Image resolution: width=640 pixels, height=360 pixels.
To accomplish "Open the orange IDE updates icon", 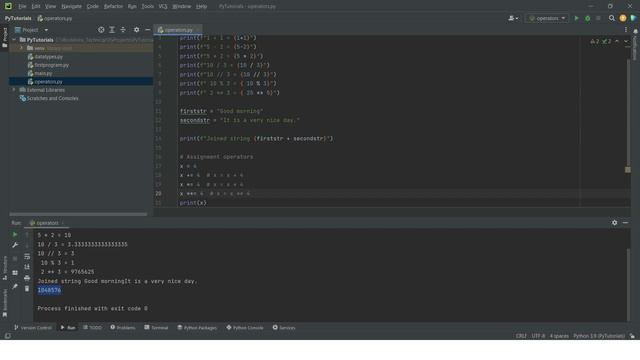I will pyautogui.click(x=622, y=18).
